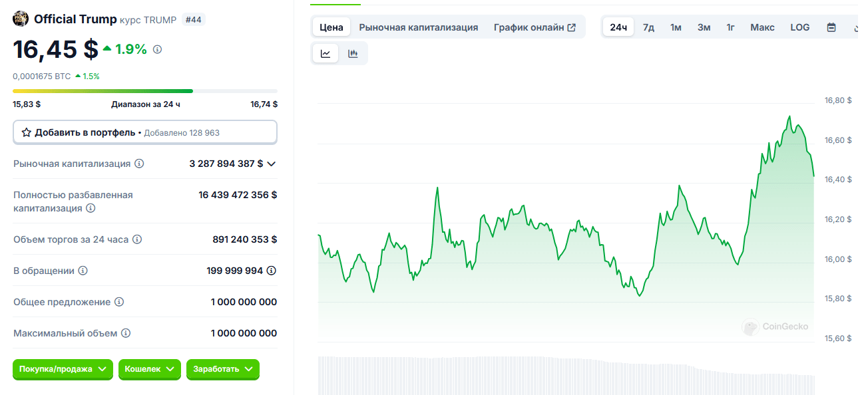Open the calendar date range picker

pos(831,27)
